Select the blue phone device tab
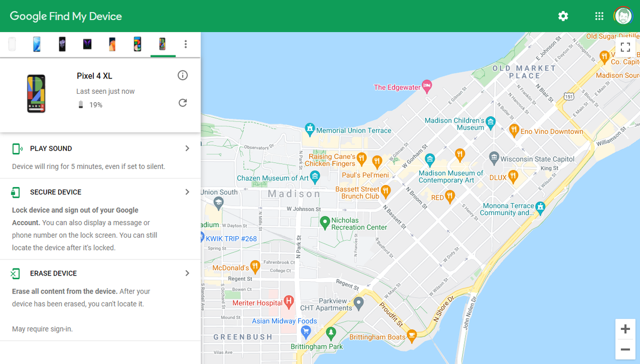Viewport: 640px width, 364px height. click(x=36, y=44)
